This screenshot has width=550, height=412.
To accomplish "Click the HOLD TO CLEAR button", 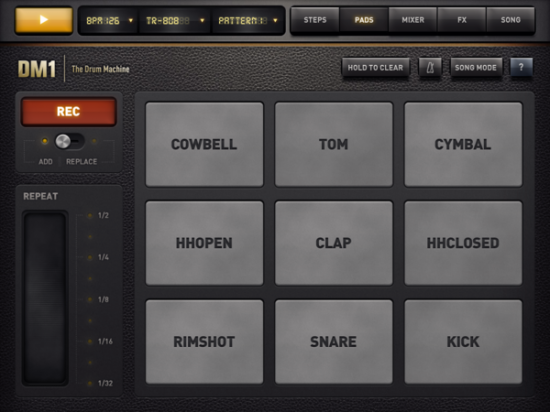I will coord(375,67).
